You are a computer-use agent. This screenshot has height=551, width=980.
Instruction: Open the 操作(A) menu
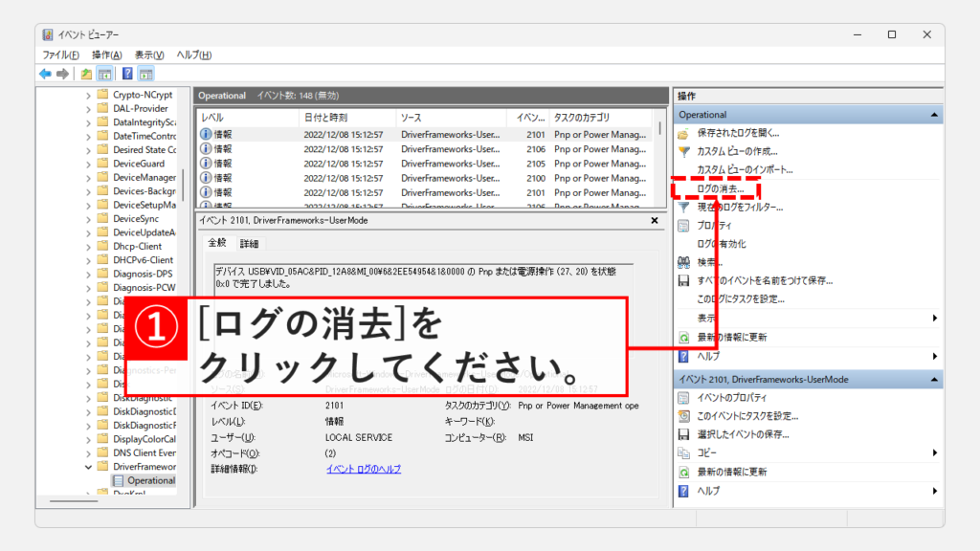point(106,55)
